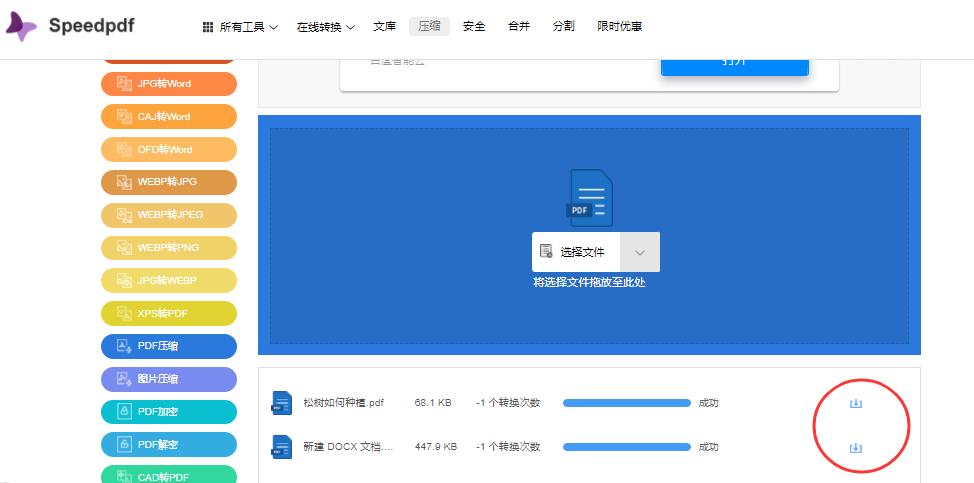Viewport: 974px width, 483px height.
Task: Click the 图片压缩 sidebar icon
Action: pyautogui.click(x=124, y=379)
